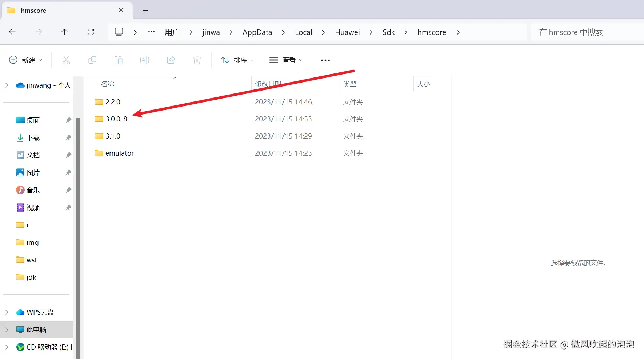Expand CD 驱动器 (E:) node

coord(7,347)
